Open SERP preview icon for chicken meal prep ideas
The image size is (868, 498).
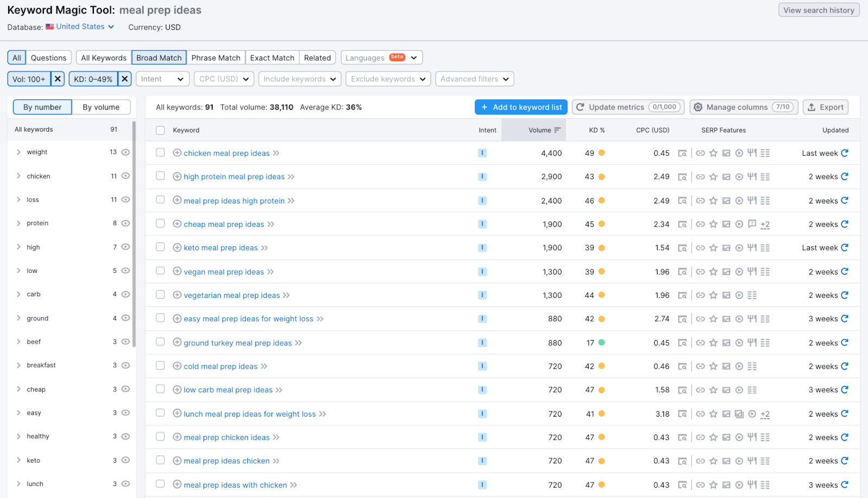(x=681, y=153)
